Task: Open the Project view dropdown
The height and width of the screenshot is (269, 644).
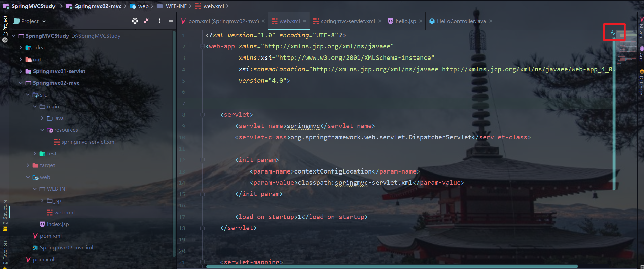Action: [x=29, y=21]
